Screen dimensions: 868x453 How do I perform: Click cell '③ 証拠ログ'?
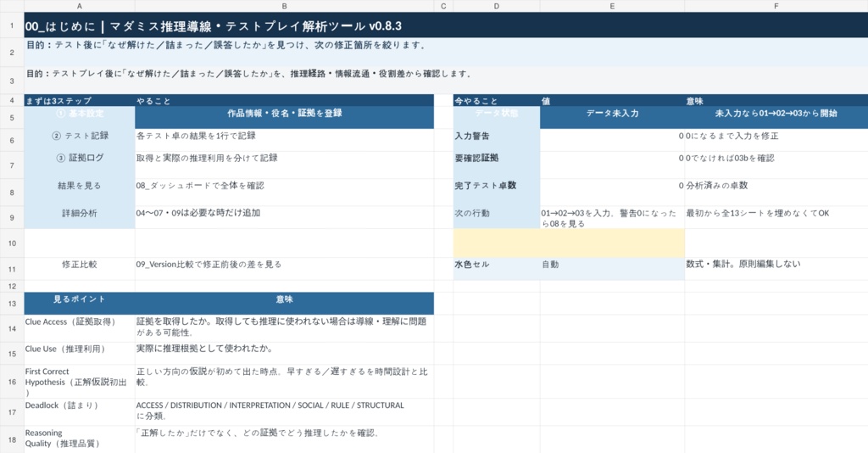[79, 165]
